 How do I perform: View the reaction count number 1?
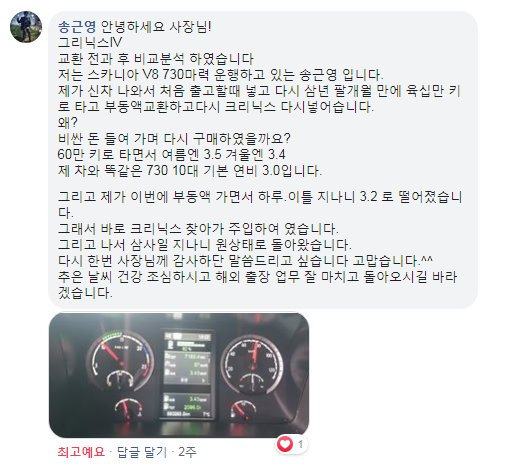tap(300, 444)
